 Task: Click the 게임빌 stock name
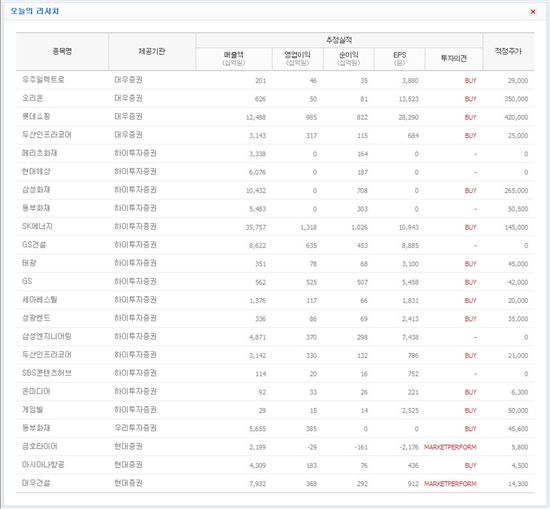coord(32,409)
